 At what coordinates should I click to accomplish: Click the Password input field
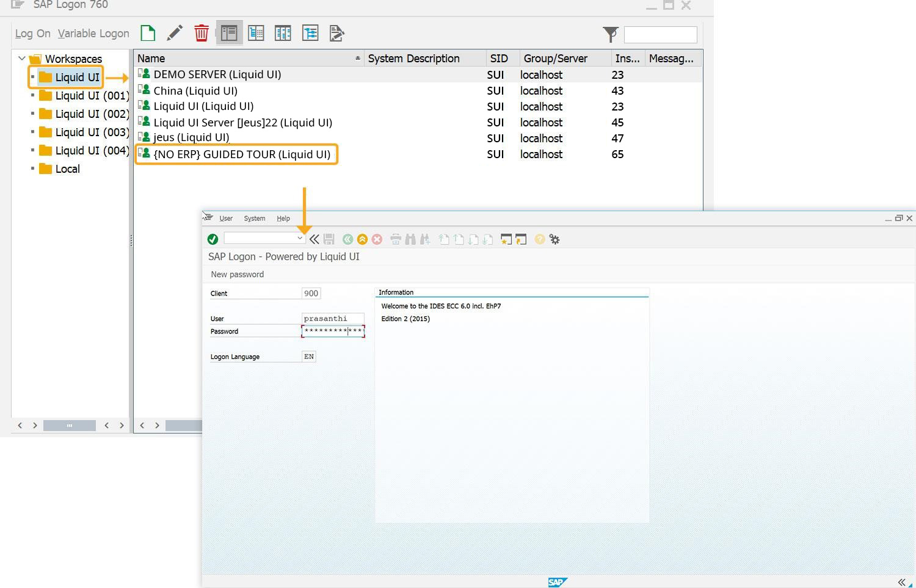(333, 331)
